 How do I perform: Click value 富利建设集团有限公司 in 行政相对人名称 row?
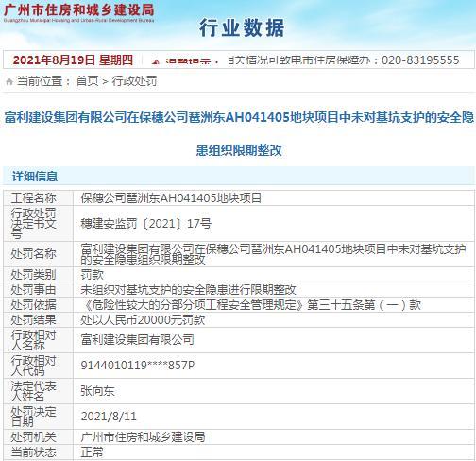[137, 340]
